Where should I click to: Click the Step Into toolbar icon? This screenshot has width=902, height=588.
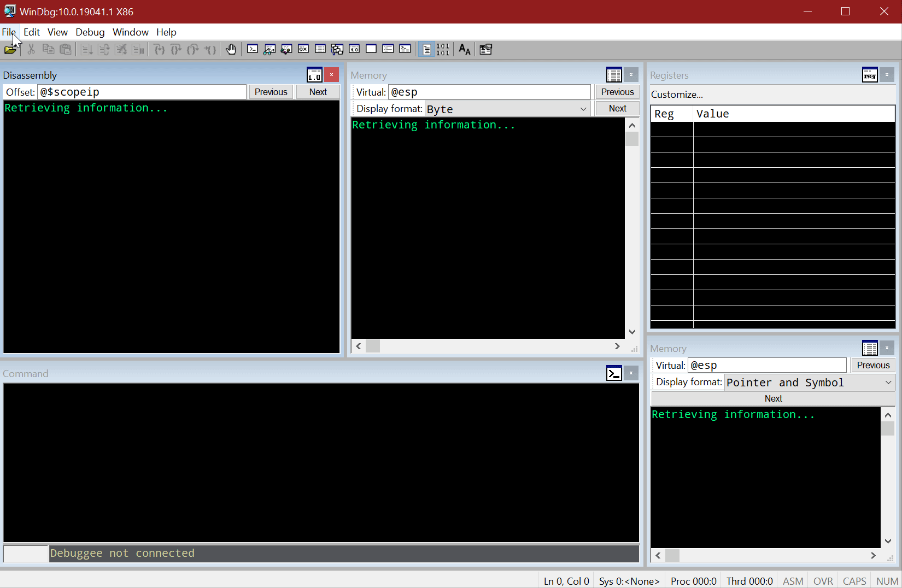[159, 49]
